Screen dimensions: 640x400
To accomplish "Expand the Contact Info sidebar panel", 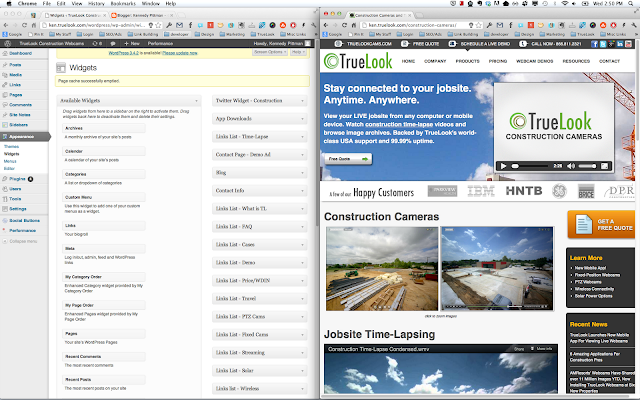I will pos(259,191).
